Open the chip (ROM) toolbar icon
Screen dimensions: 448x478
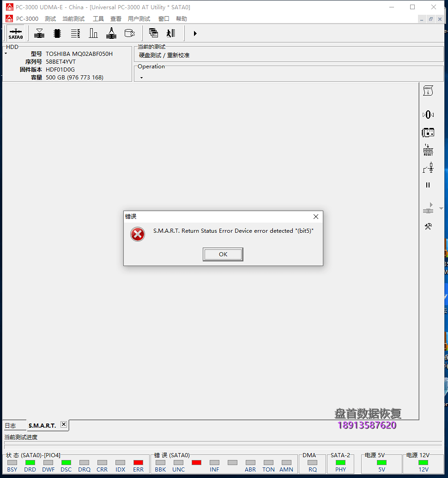57,33
